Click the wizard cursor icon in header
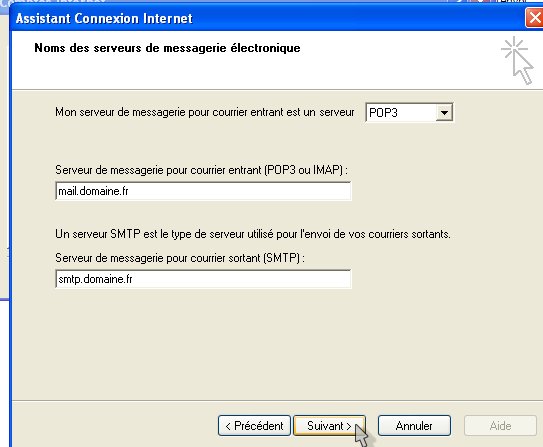This screenshot has width=543, height=447. click(517, 61)
